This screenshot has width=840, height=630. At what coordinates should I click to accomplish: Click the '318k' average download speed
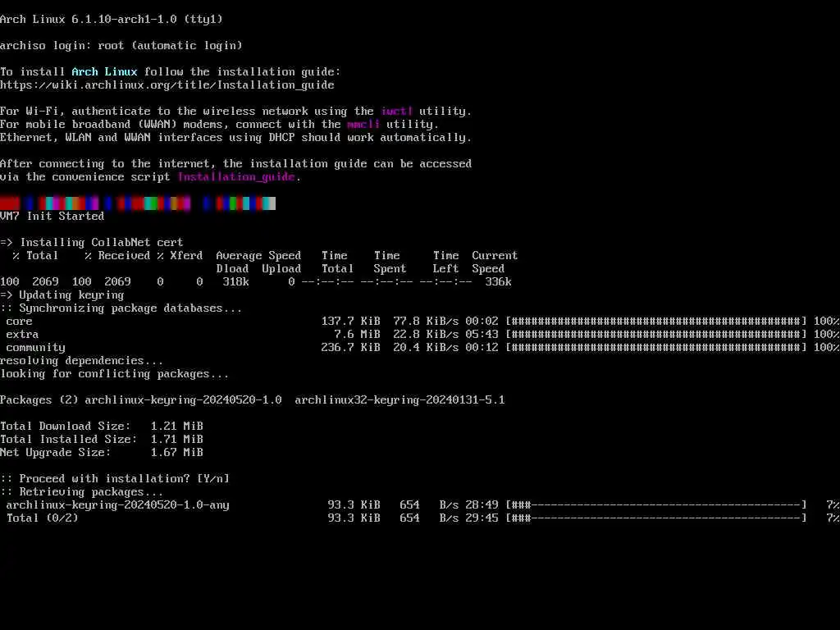pos(235,282)
